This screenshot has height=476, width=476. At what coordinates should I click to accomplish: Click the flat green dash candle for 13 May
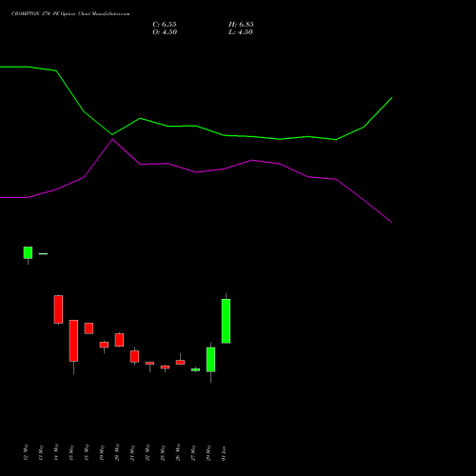pos(43,254)
